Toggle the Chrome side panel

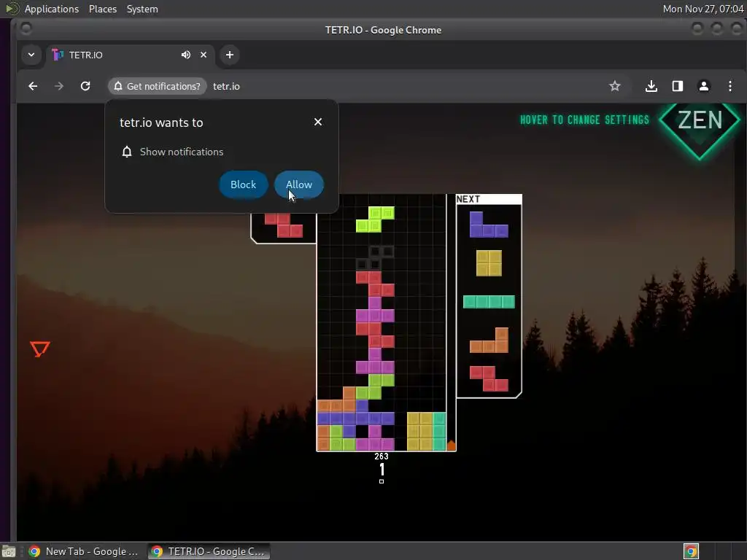click(x=678, y=86)
